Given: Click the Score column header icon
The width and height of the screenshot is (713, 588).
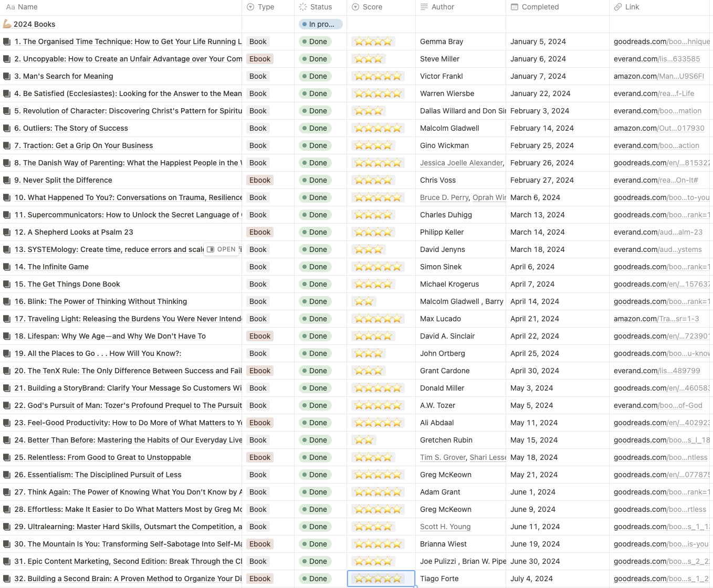Looking at the screenshot, I should pyautogui.click(x=355, y=7).
